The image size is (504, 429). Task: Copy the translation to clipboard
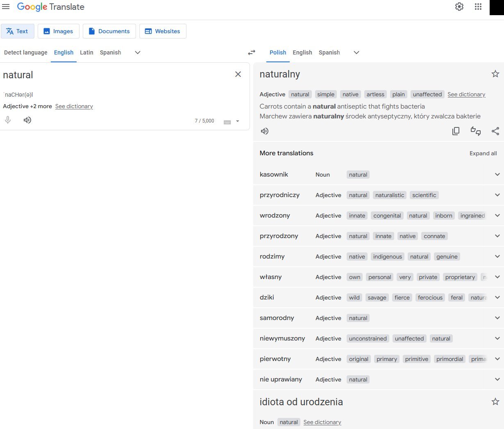pyautogui.click(x=456, y=131)
